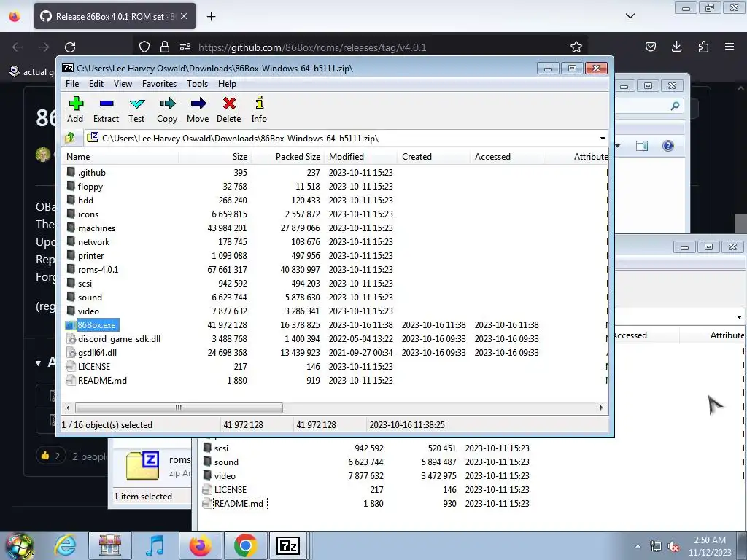
Task: Click the Explorer window help icon
Action: (x=668, y=146)
